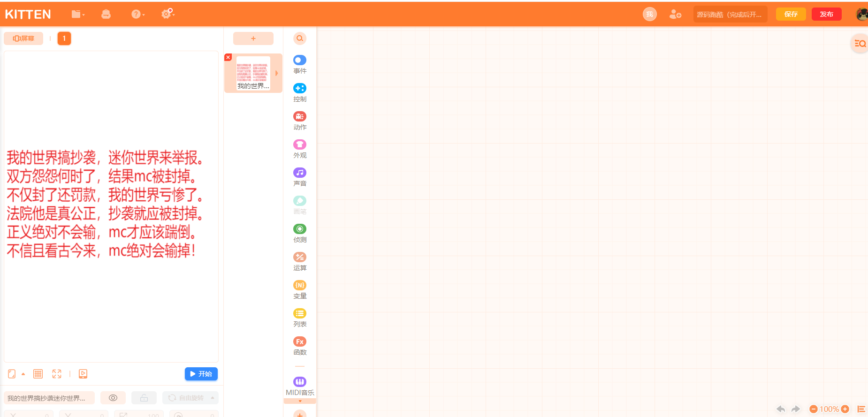Open the MIDI音乐 block category
The height and width of the screenshot is (417, 868).
pyautogui.click(x=300, y=387)
